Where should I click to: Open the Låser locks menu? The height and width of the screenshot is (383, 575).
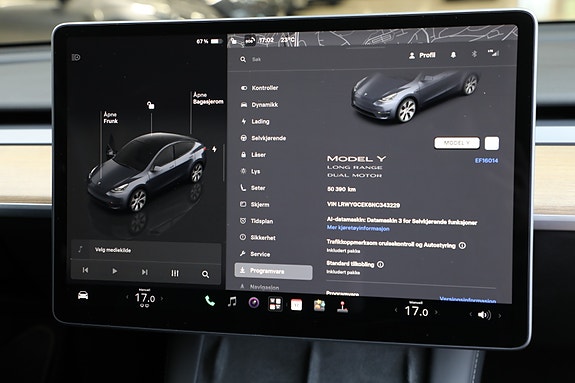[x=253, y=155]
